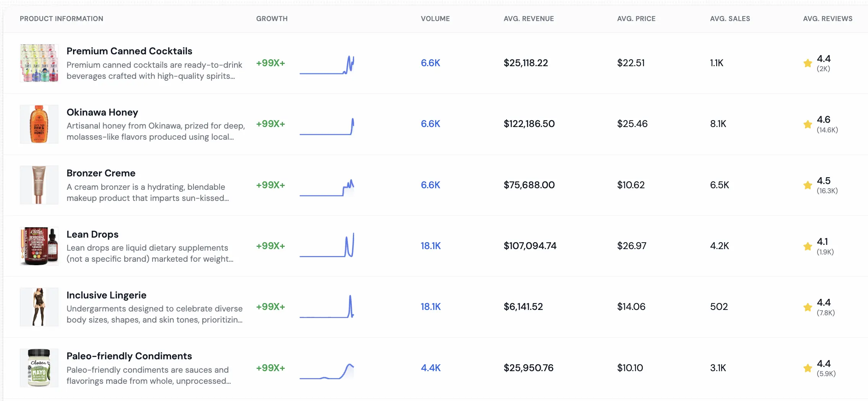868x401 pixels.
Task: Click the Premium Canned Cocktails product thumbnail
Action: [x=39, y=63]
